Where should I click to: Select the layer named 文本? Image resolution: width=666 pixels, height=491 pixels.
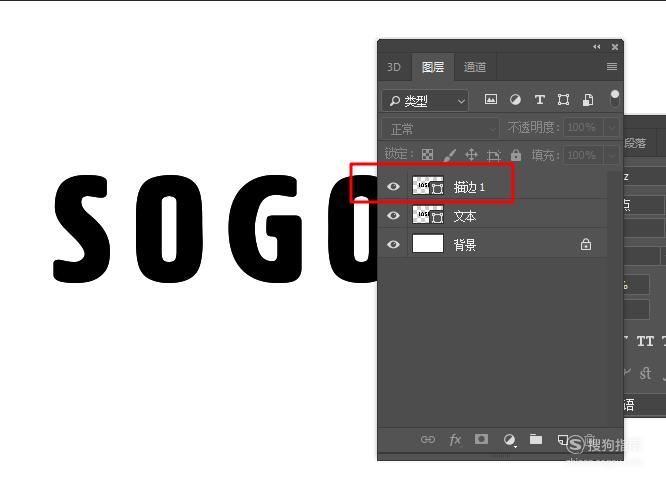click(x=465, y=216)
